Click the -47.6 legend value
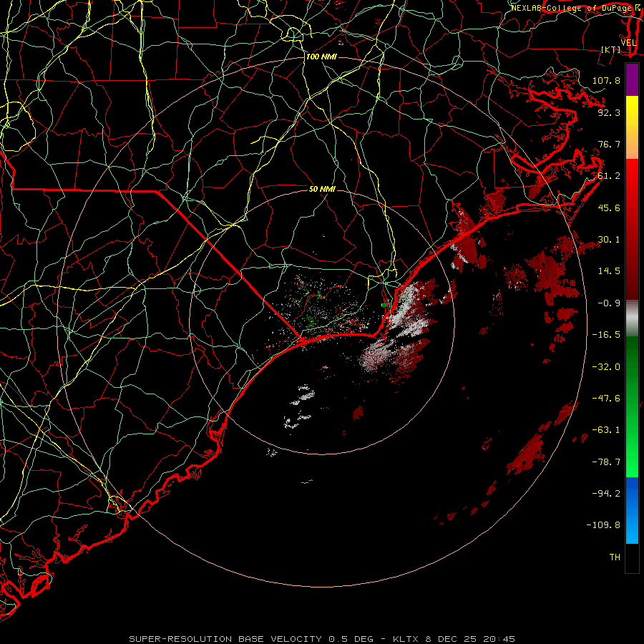This screenshot has height=644, width=644. coord(606,398)
